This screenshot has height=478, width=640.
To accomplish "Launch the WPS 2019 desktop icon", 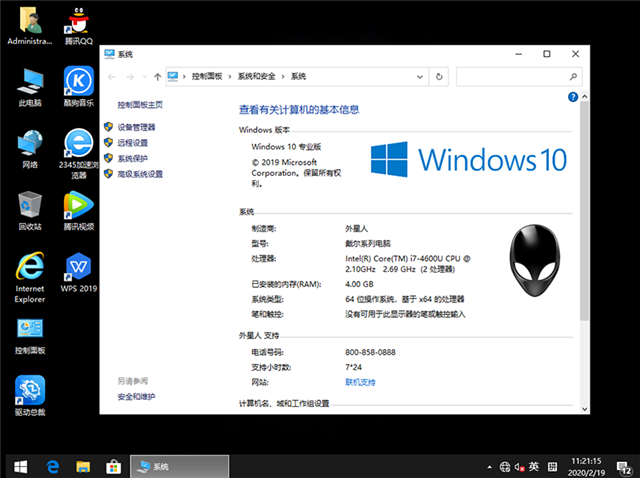I will pyautogui.click(x=78, y=268).
